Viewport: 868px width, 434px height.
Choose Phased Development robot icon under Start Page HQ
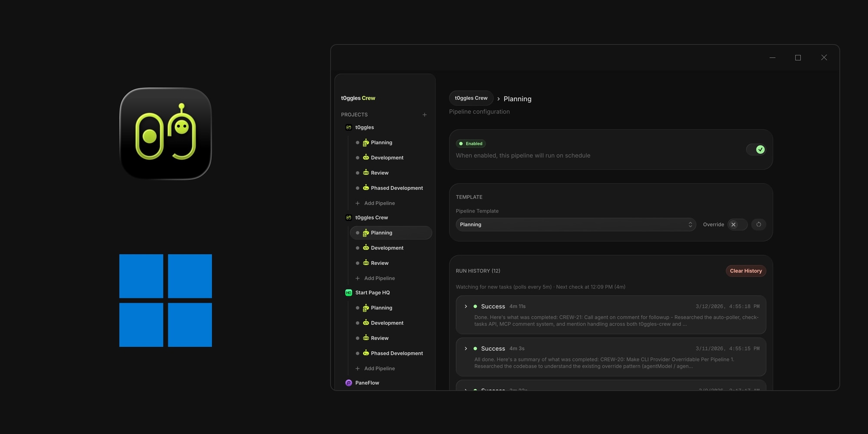[366, 353]
